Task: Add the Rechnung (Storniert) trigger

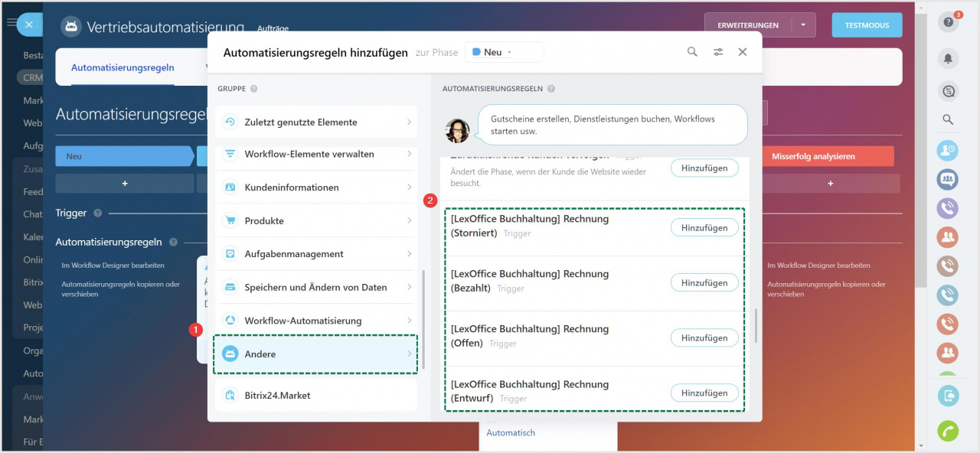Action: [x=704, y=227]
